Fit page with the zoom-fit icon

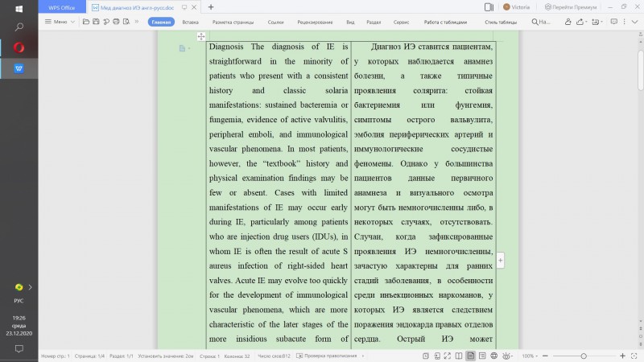pos(634,356)
